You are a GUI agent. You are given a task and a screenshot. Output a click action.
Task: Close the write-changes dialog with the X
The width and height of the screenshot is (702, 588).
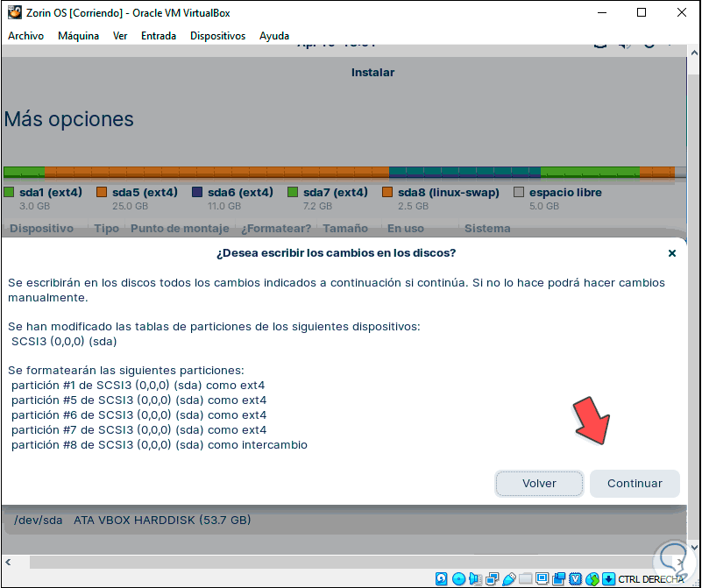(671, 253)
